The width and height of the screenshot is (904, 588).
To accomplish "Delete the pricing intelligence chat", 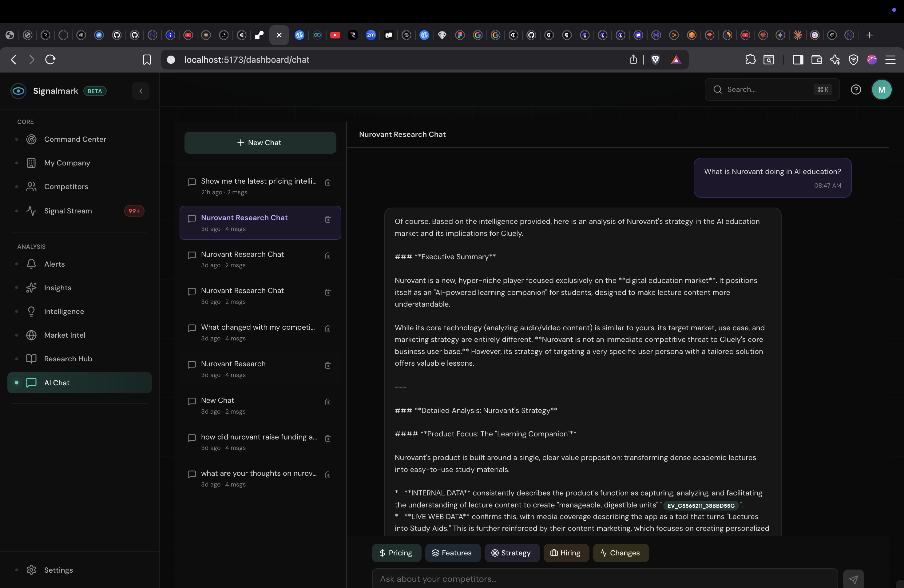I will (327, 183).
